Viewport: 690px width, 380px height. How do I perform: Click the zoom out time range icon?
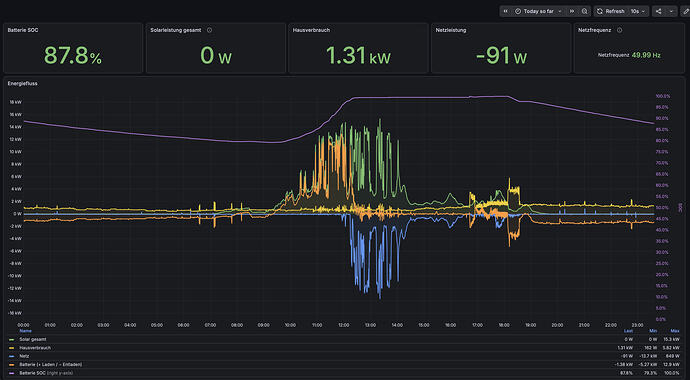[x=584, y=11]
